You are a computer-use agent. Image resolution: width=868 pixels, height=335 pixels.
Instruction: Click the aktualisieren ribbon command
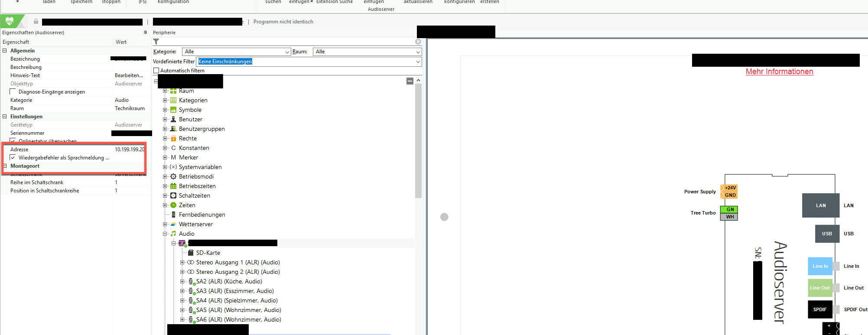(418, 2)
